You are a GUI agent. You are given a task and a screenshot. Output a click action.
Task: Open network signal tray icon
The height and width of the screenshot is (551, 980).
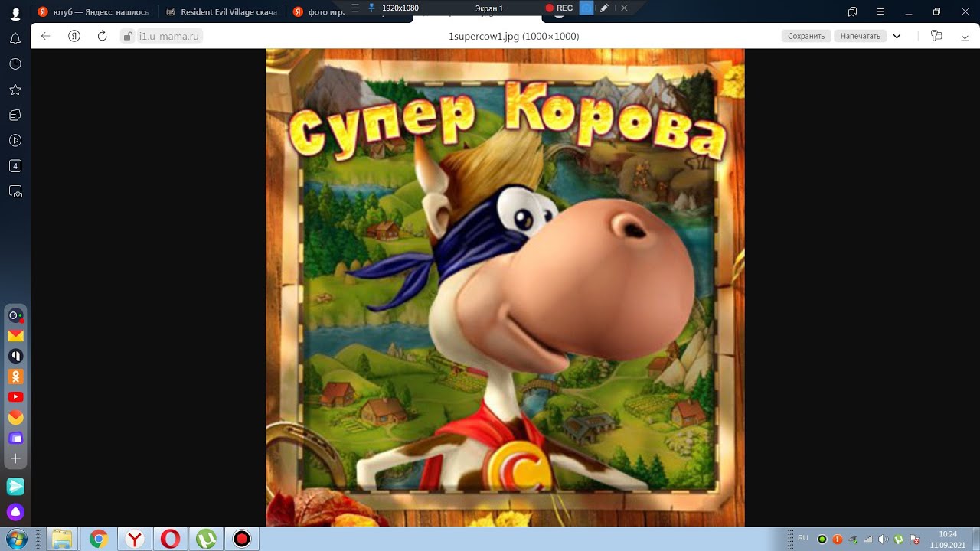868,539
